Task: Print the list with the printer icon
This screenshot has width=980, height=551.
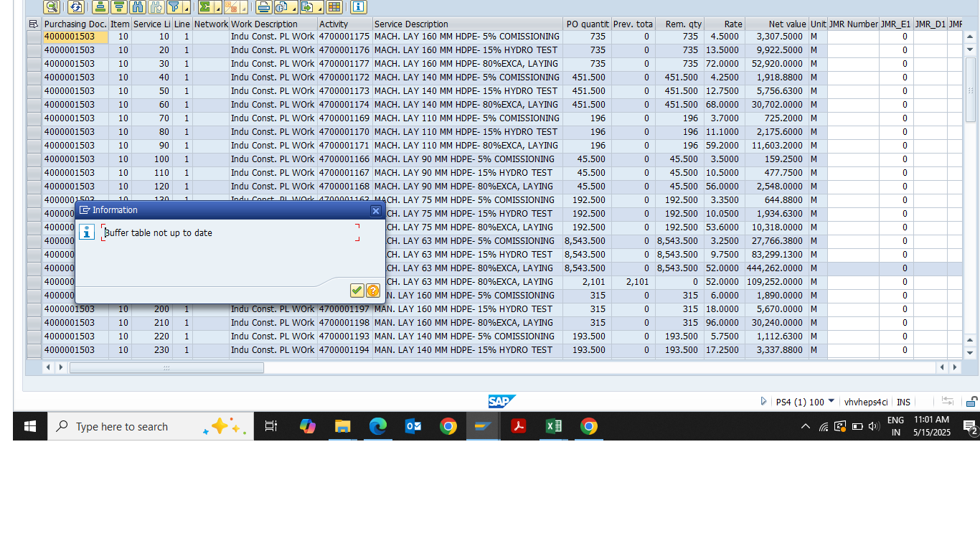Action: [x=263, y=7]
